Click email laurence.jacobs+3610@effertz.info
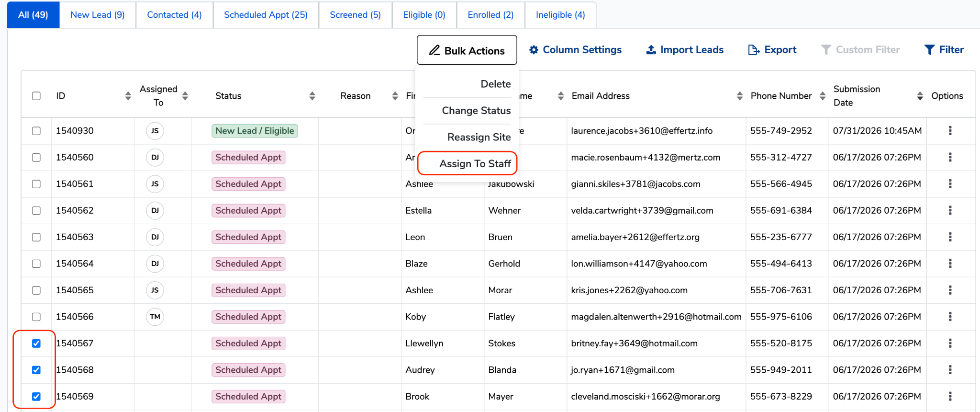 point(642,131)
